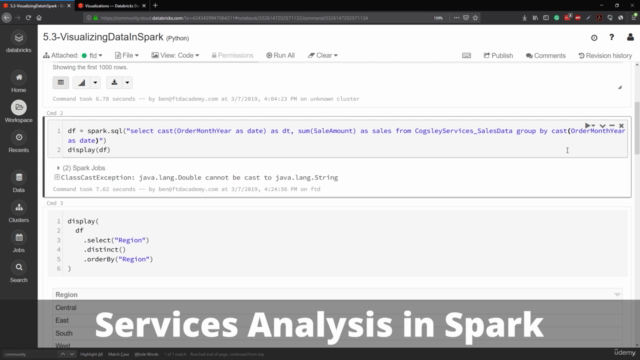Toggle Whole Words in find bar
Screen dimensions: 640x360
[x=146, y=354]
